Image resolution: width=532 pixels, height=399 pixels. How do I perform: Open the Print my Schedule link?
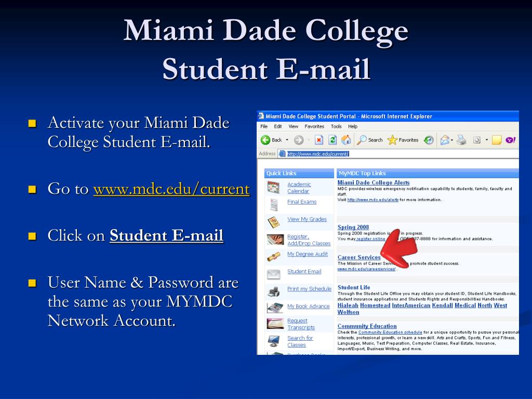(310, 289)
